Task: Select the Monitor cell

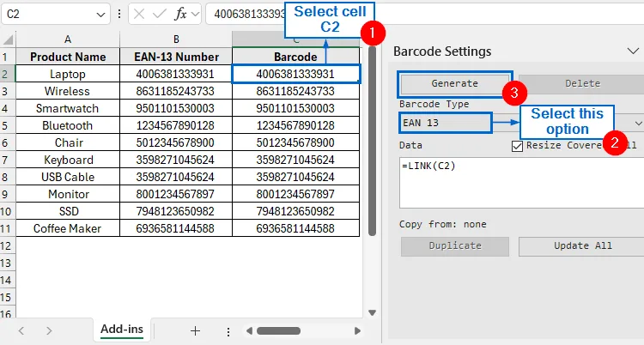Action: [68, 194]
